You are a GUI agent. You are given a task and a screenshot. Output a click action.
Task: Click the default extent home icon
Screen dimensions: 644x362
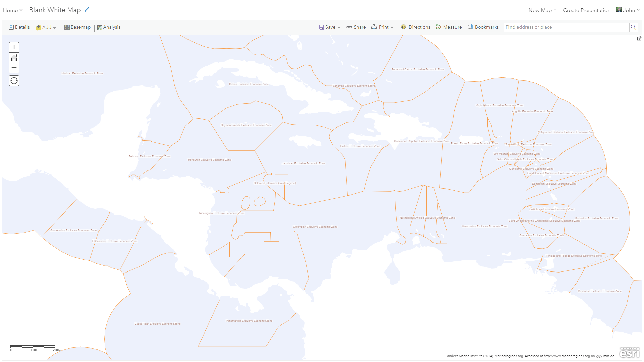coord(14,58)
